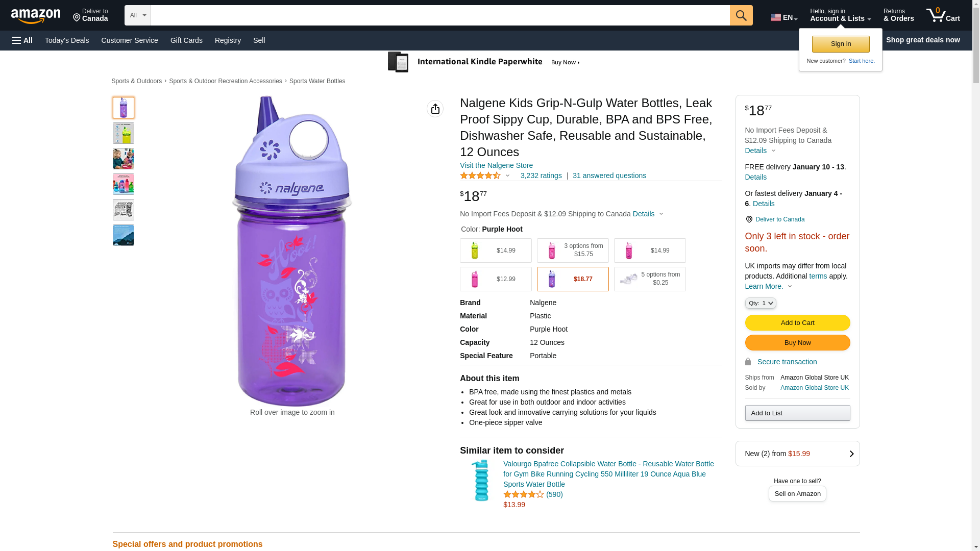Open the quantity dropdown

click(760, 303)
